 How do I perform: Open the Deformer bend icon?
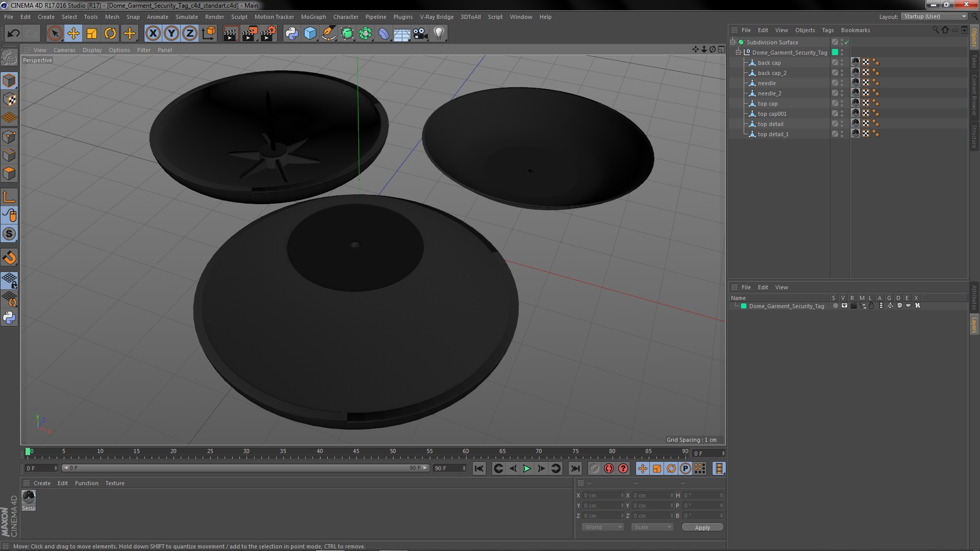click(x=384, y=34)
